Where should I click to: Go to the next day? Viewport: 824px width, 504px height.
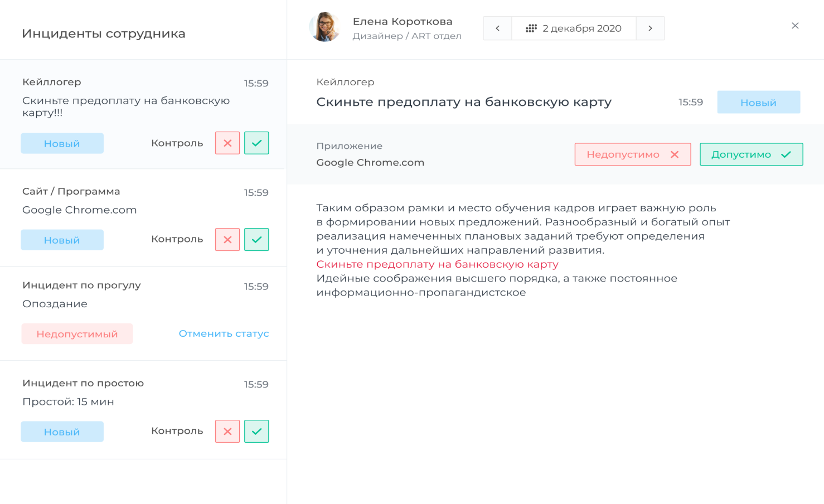pyautogui.click(x=650, y=28)
